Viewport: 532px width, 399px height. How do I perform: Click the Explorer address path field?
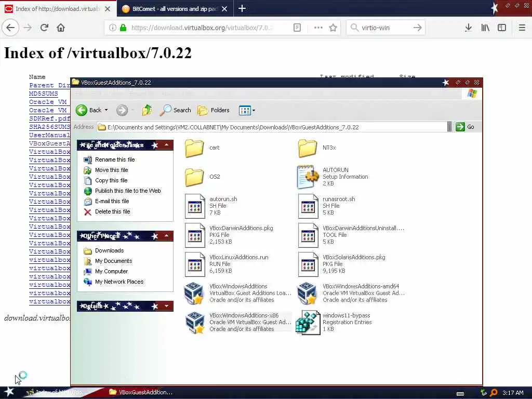[x=272, y=127]
